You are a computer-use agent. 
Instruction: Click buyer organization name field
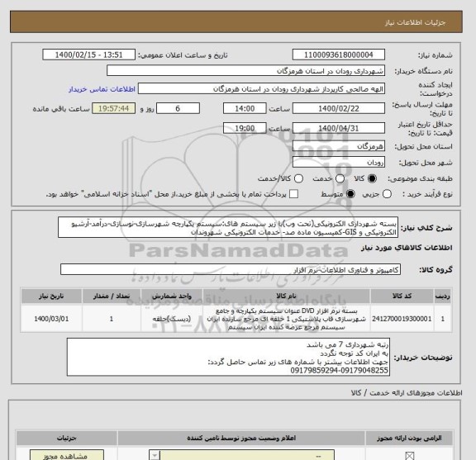click(246, 71)
